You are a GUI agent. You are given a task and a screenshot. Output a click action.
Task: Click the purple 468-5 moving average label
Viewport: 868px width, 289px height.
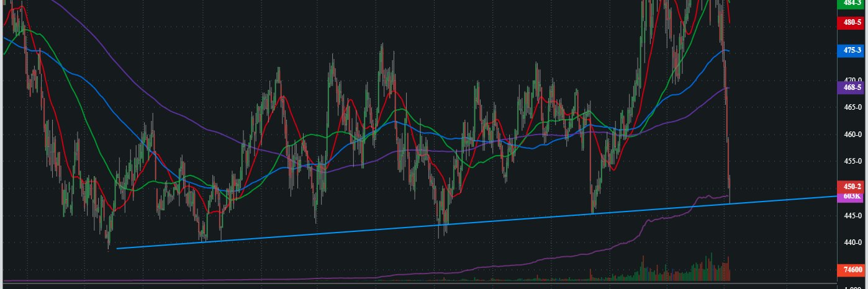[850, 88]
